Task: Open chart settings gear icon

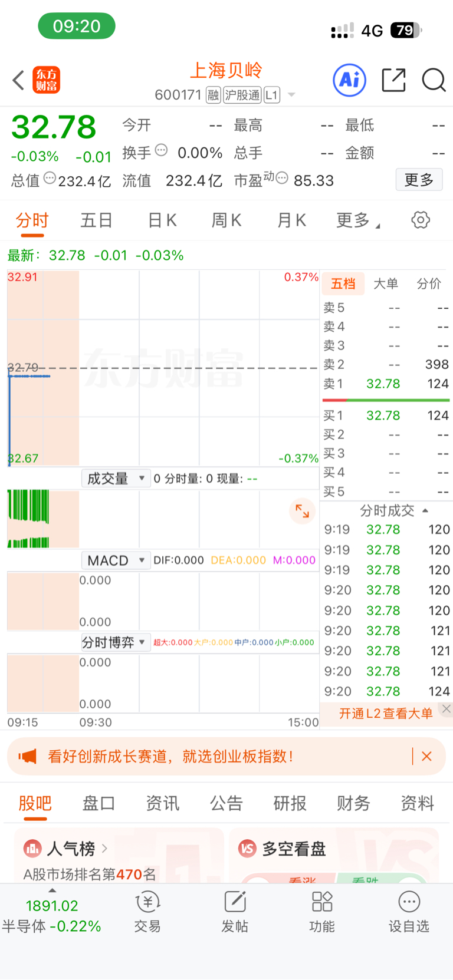Action: point(421,220)
